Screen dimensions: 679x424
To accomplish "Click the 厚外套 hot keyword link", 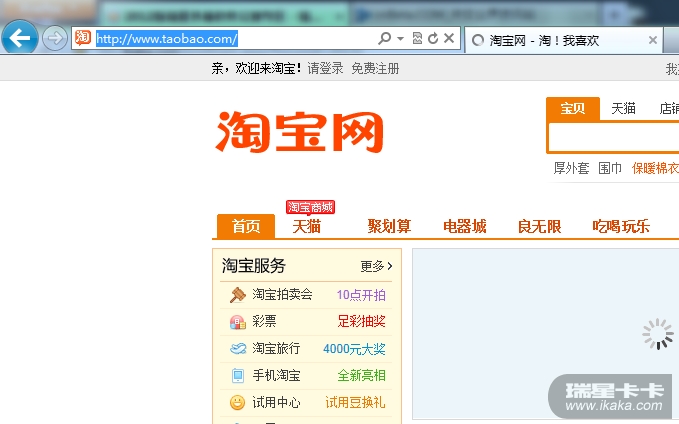I will [x=571, y=168].
